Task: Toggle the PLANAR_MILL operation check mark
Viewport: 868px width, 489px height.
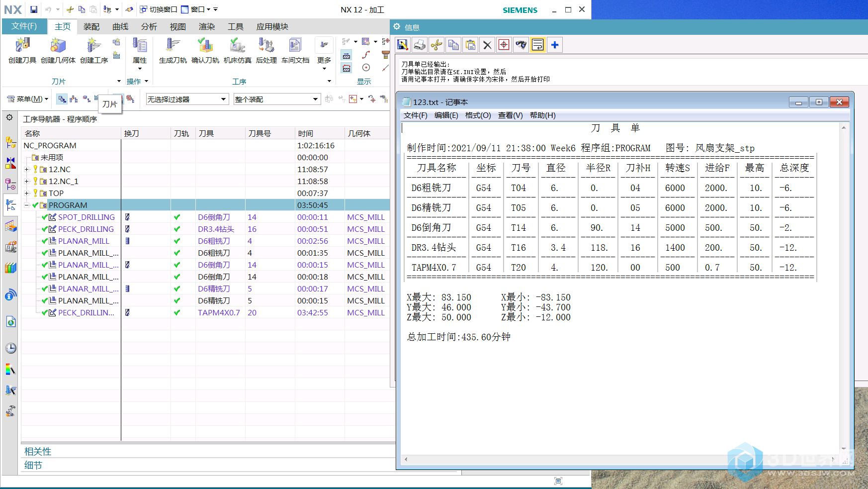Action: (x=44, y=241)
